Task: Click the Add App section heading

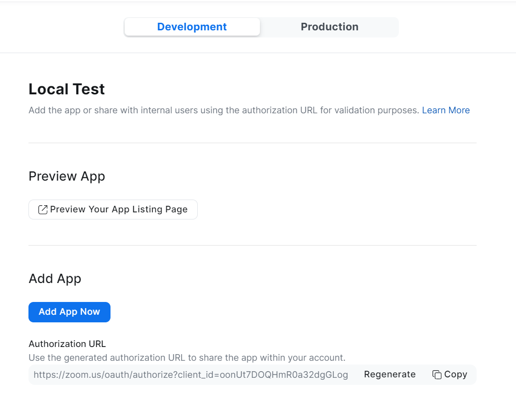Action: [55, 279]
